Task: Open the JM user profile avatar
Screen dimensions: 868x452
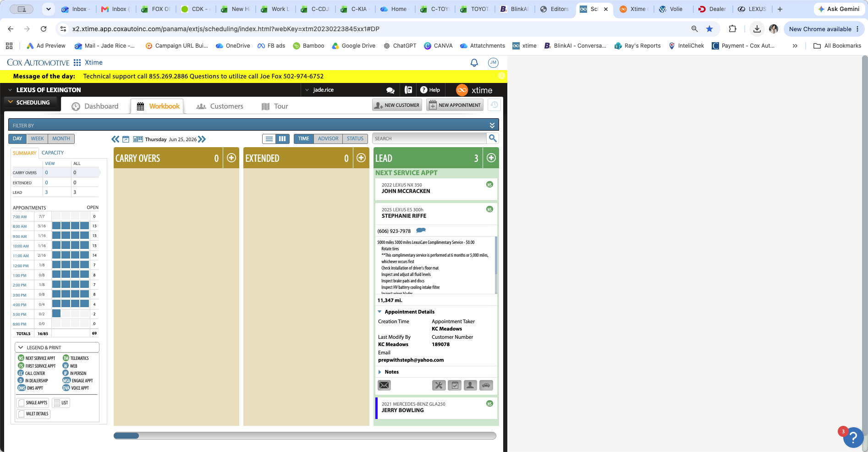Action: (x=493, y=63)
